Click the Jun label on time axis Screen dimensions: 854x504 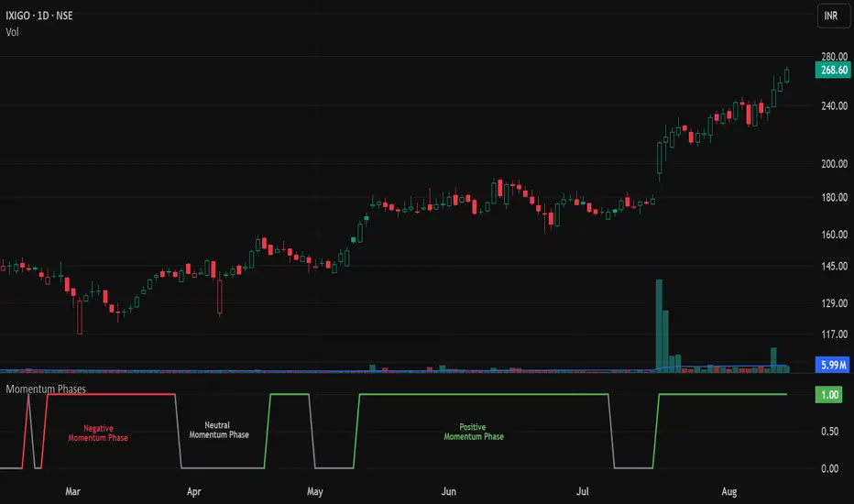(x=448, y=491)
